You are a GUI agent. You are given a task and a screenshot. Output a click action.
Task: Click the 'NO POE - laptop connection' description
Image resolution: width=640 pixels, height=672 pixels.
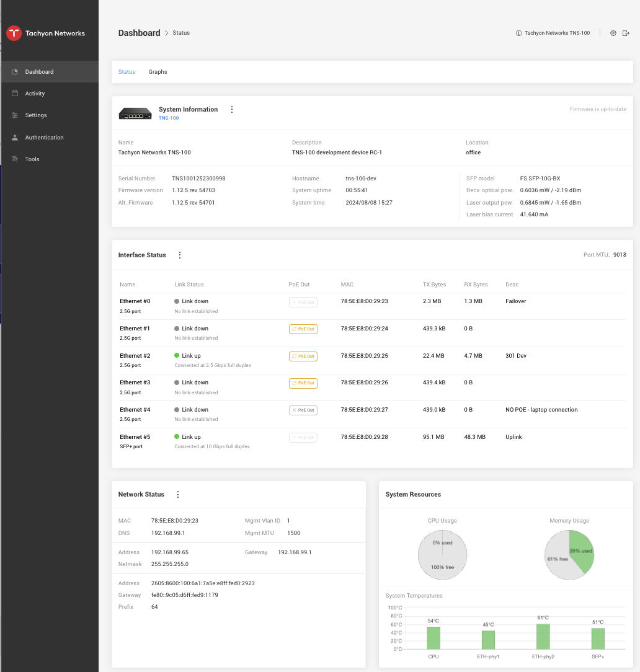(541, 410)
